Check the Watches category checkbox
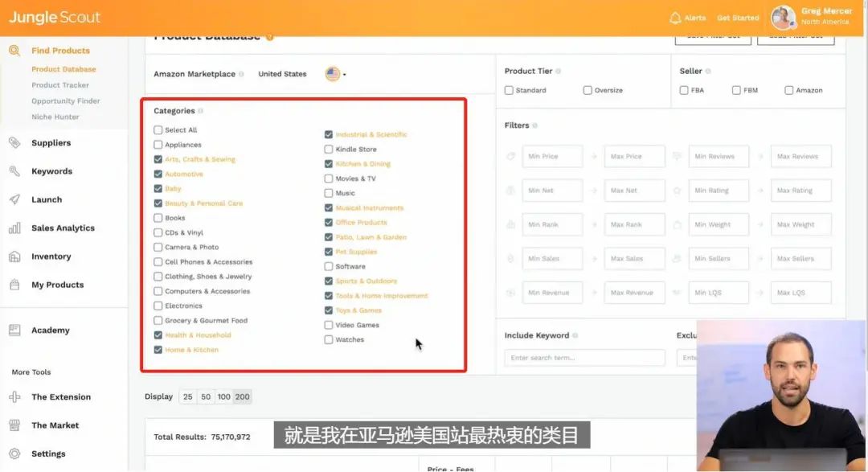Screen dimensions: 868x472 (x=328, y=339)
